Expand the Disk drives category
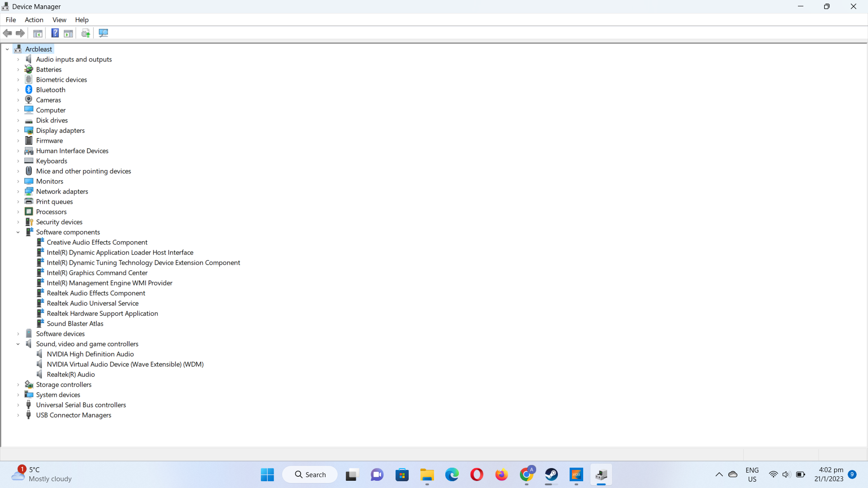The height and width of the screenshot is (488, 868). [18, 120]
